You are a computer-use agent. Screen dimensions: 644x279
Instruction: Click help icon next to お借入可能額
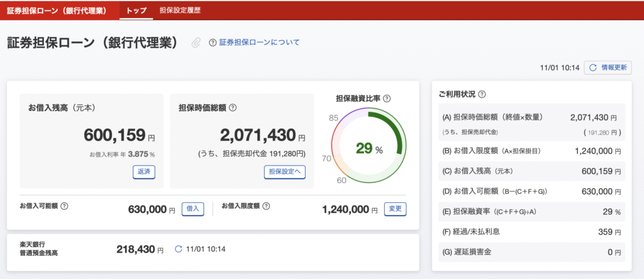pyautogui.click(x=64, y=206)
